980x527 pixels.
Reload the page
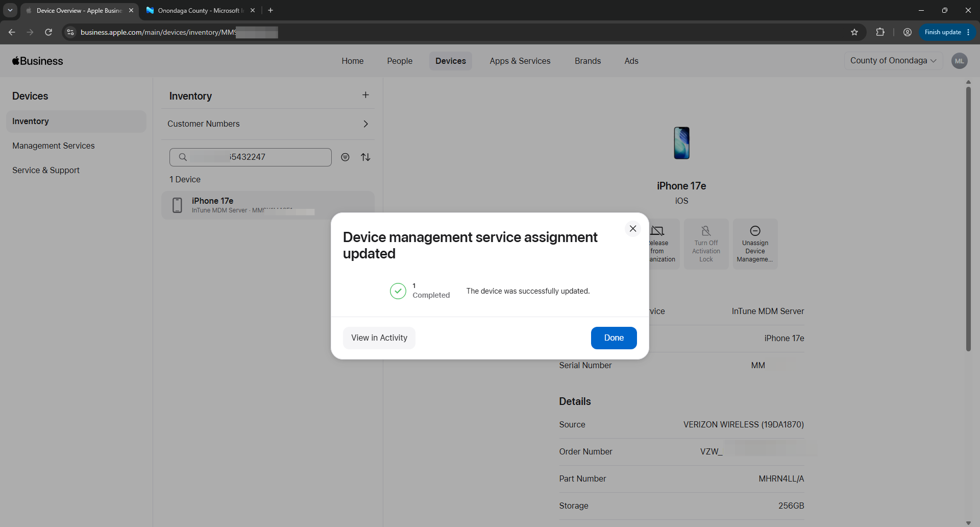(x=48, y=32)
